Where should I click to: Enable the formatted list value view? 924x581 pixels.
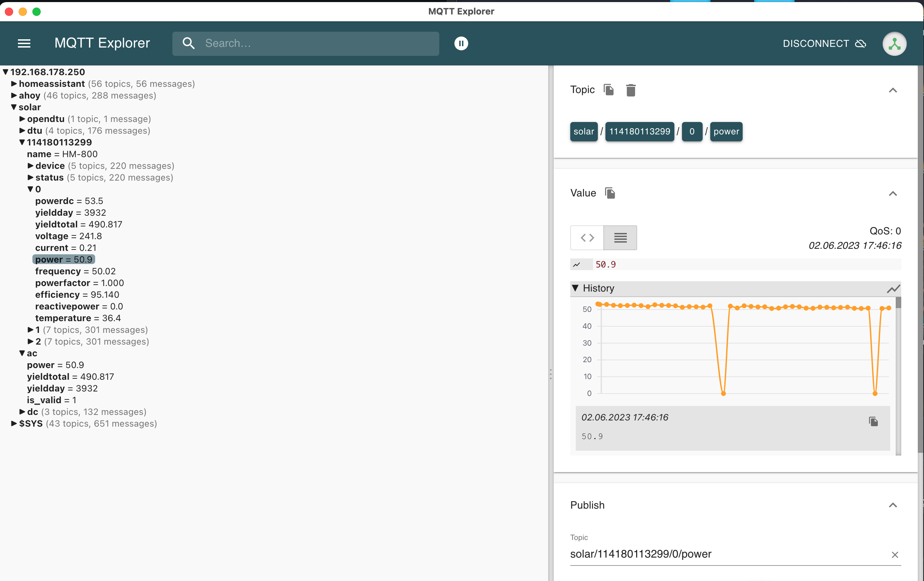coord(620,238)
